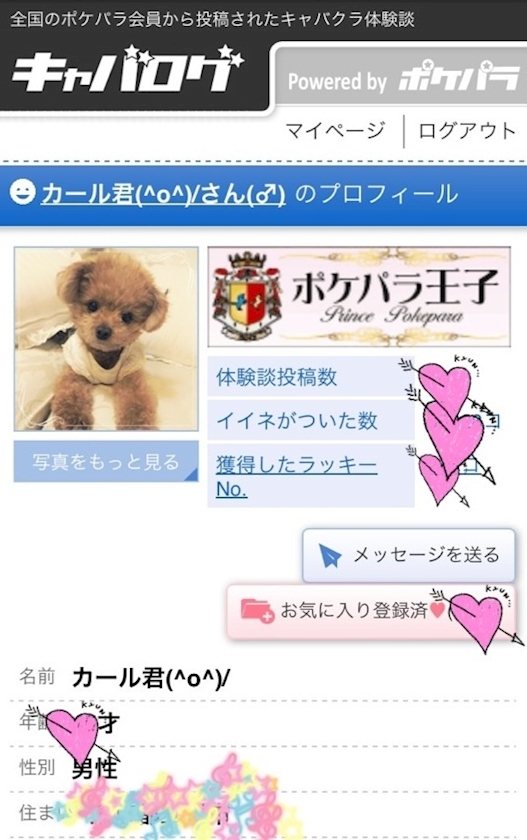Click メッセージを送る button
The image size is (527, 840).
coord(409,556)
